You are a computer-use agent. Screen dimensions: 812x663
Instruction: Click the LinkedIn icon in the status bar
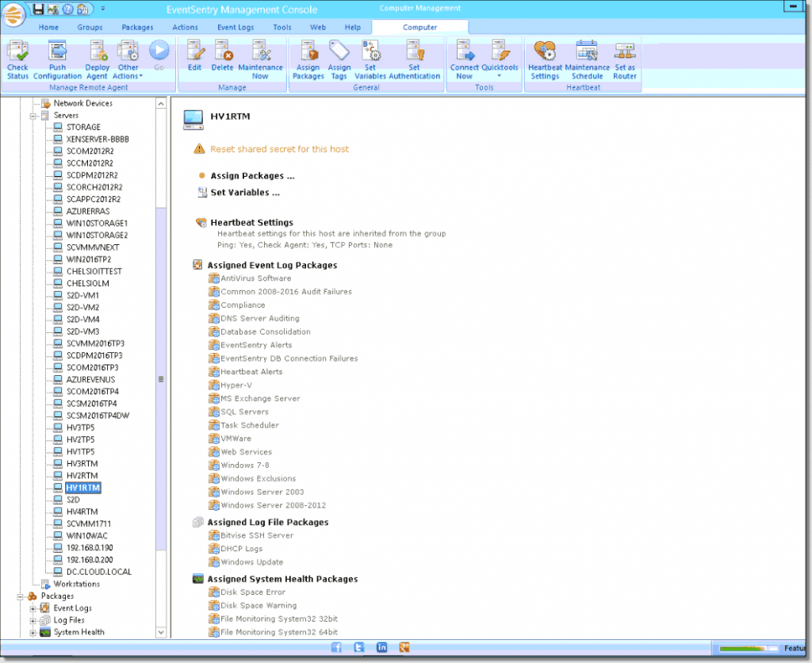(381, 647)
